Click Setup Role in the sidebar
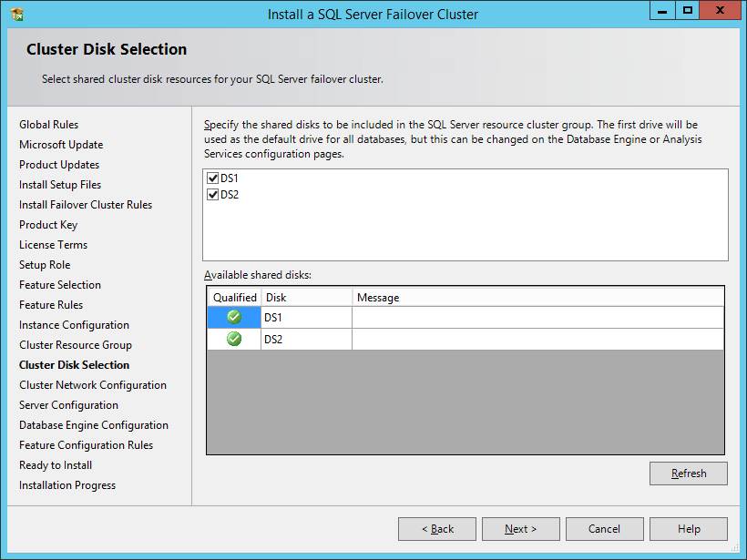This screenshot has height=560, width=747. pyautogui.click(x=45, y=264)
